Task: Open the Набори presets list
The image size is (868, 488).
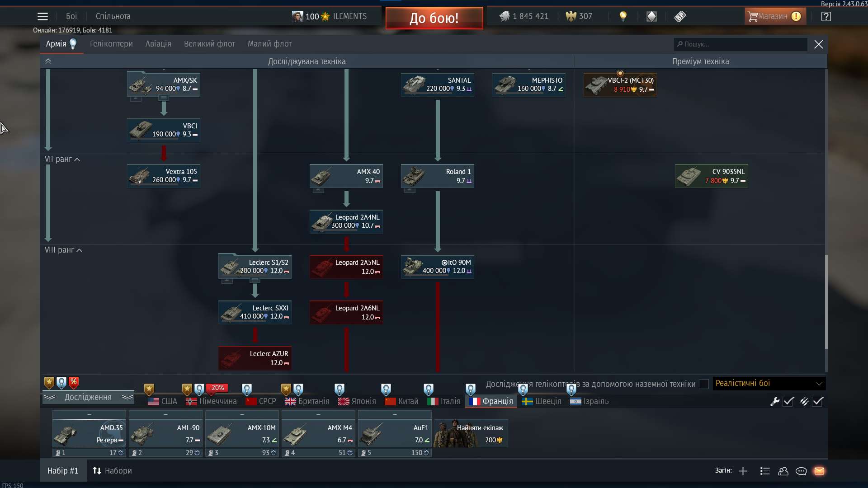Action: click(x=112, y=471)
